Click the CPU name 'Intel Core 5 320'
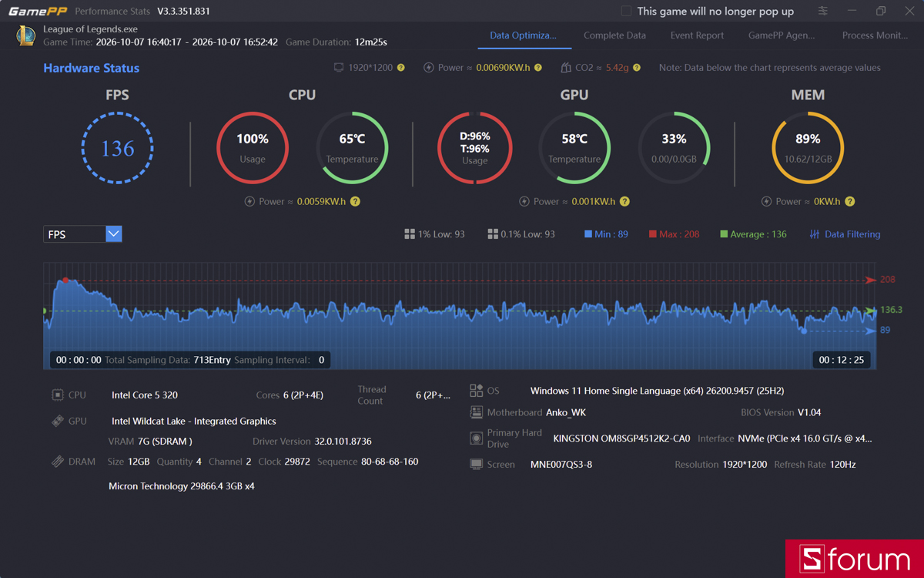Image resolution: width=924 pixels, height=578 pixels. pyautogui.click(x=145, y=395)
